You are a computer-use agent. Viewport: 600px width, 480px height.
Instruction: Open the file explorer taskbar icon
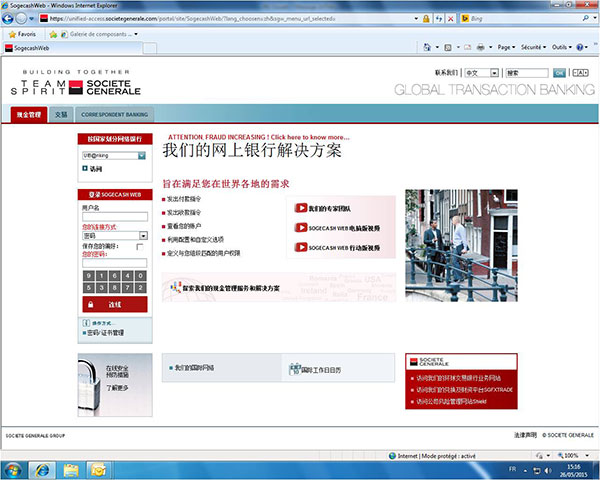click(x=71, y=468)
